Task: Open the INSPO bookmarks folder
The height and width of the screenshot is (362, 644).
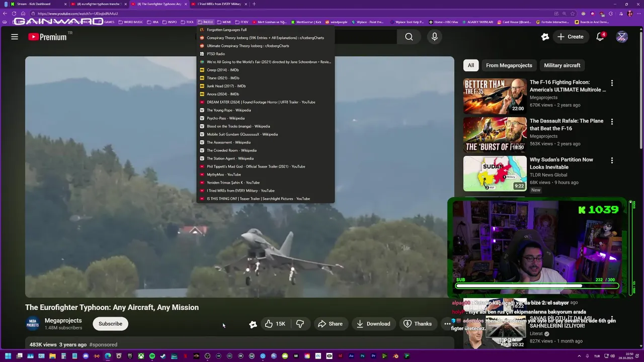Action: click(170, 22)
